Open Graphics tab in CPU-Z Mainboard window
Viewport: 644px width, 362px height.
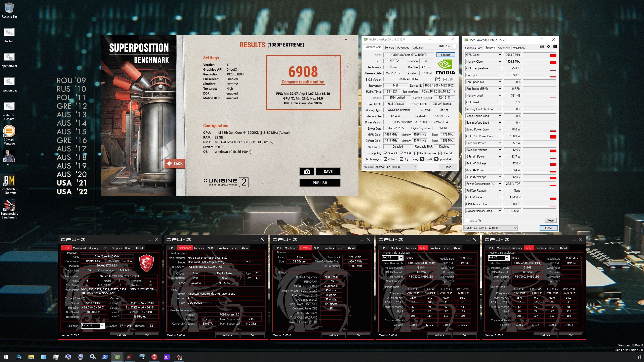(222, 248)
